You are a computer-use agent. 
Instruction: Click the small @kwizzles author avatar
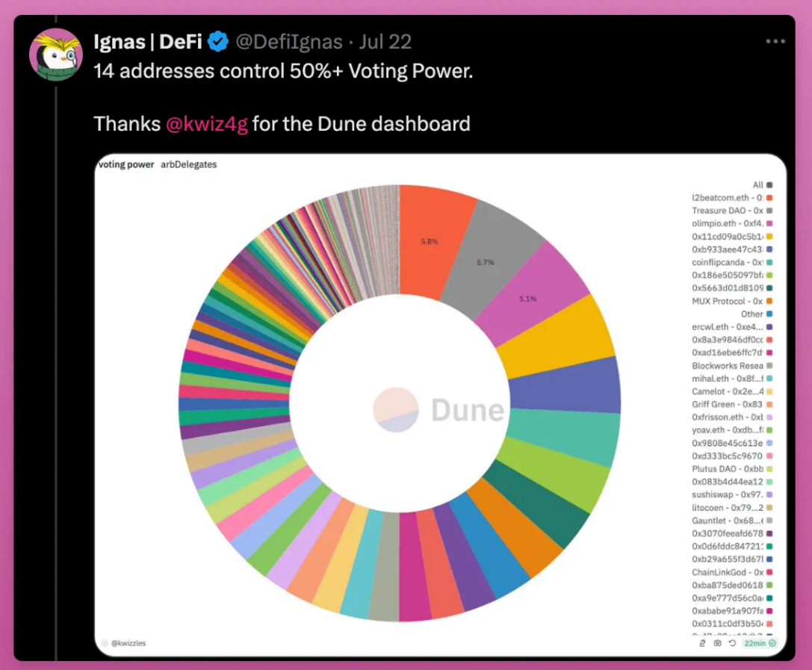[x=105, y=643]
